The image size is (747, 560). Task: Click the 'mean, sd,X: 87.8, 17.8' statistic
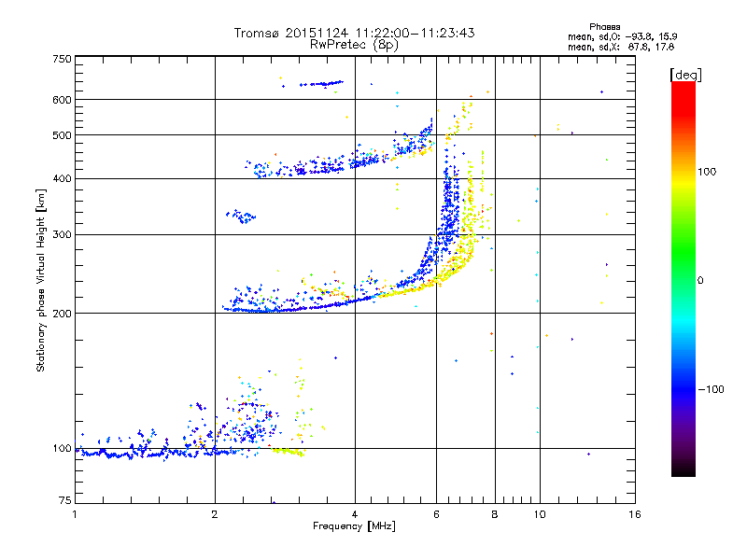tap(621, 47)
